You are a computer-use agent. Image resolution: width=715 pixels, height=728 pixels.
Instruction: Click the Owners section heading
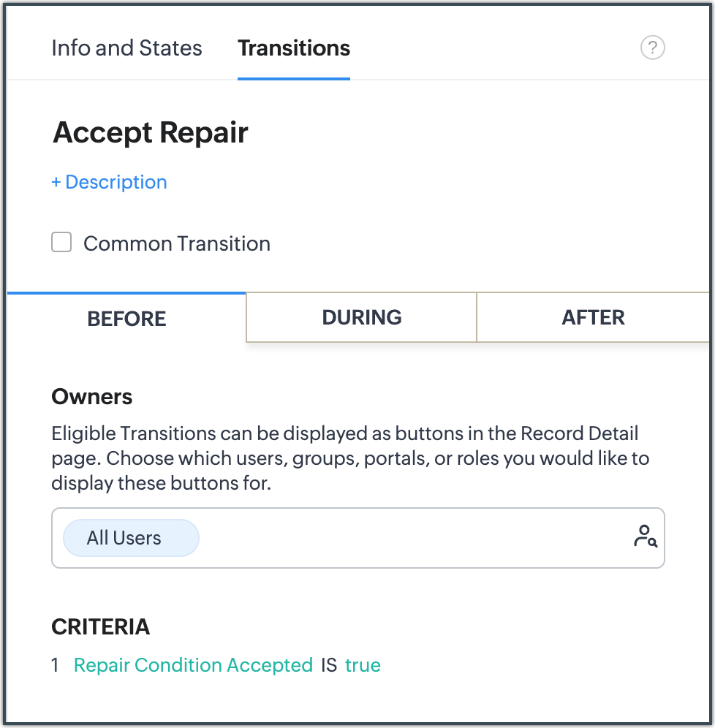coord(92,397)
